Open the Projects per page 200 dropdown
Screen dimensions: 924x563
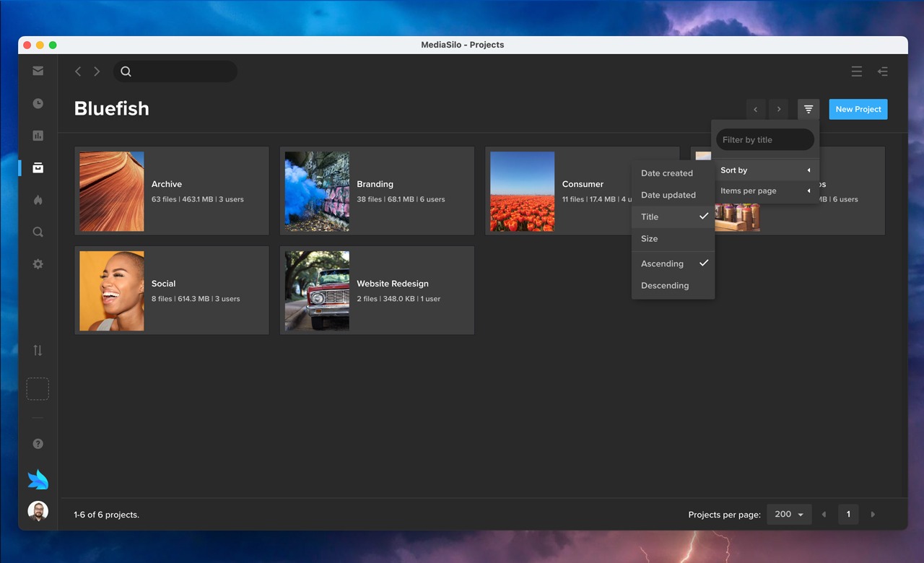tap(789, 515)
